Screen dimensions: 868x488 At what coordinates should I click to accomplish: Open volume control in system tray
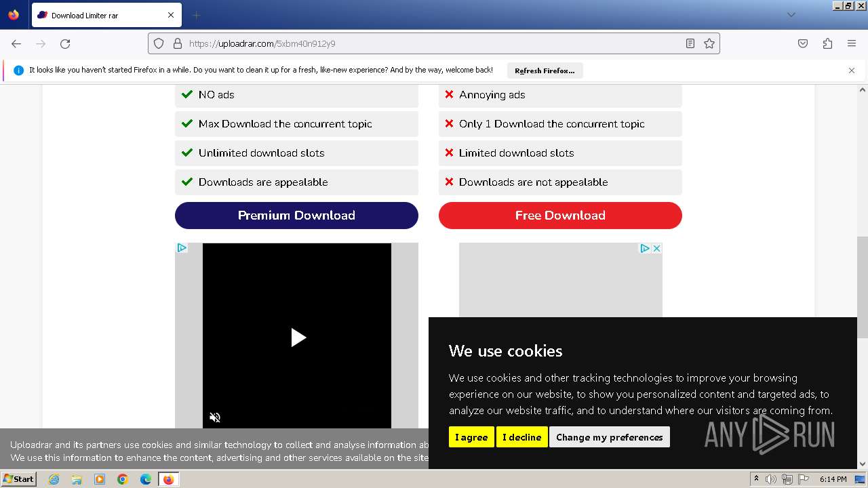(771, 479)
